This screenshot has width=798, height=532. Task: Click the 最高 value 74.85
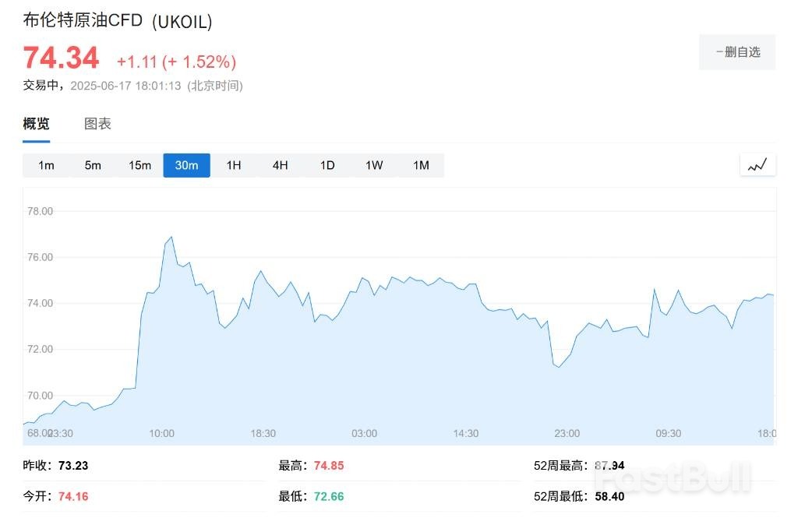(x=328, y=466)
